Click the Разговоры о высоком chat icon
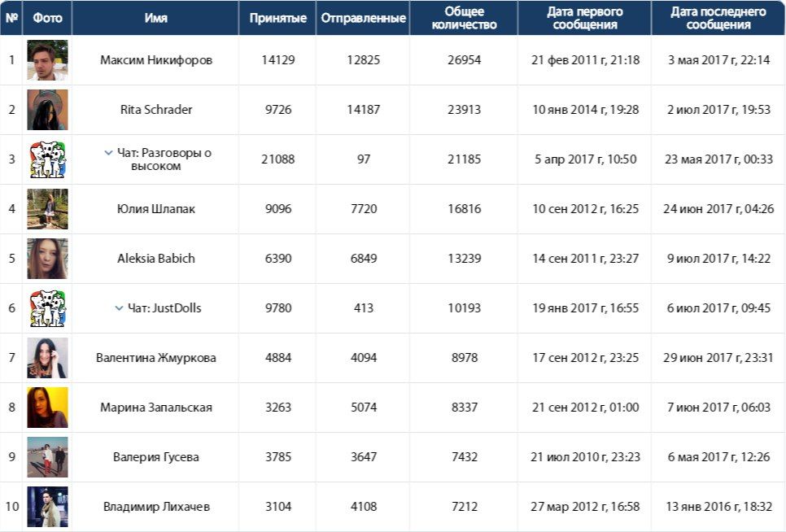 47,159
